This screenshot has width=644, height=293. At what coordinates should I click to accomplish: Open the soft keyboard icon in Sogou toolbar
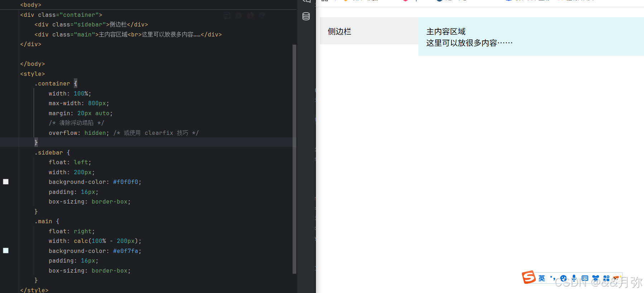point(585,278)
